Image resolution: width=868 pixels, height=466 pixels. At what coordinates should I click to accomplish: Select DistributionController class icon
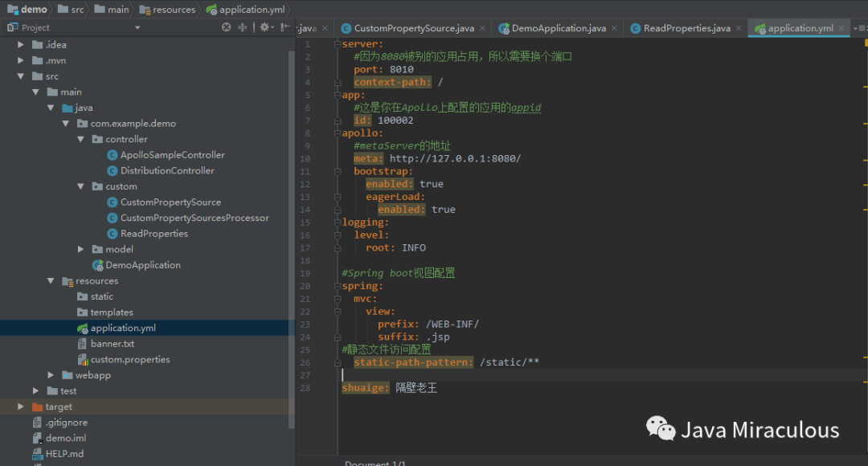click(x=113, y=171)
